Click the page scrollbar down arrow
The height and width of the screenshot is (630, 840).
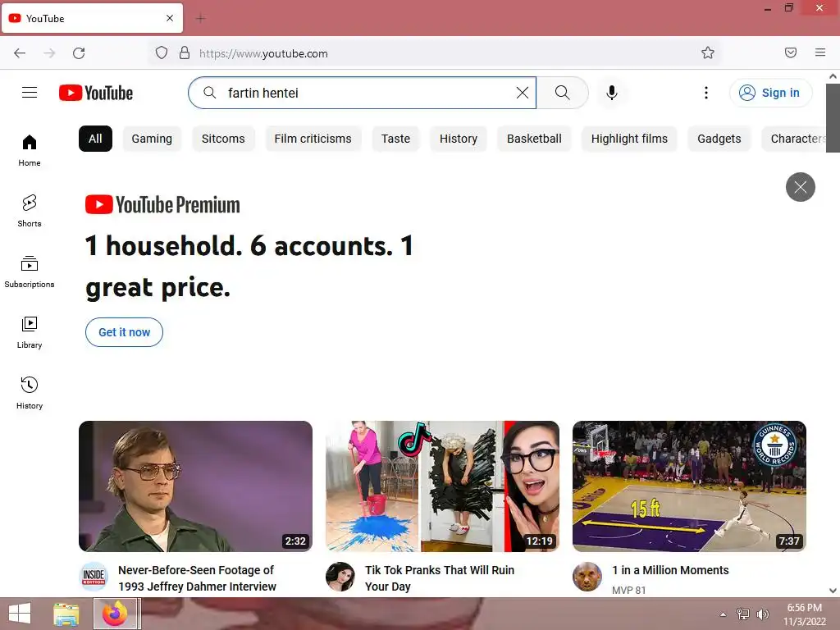click(x=833, y=591)
